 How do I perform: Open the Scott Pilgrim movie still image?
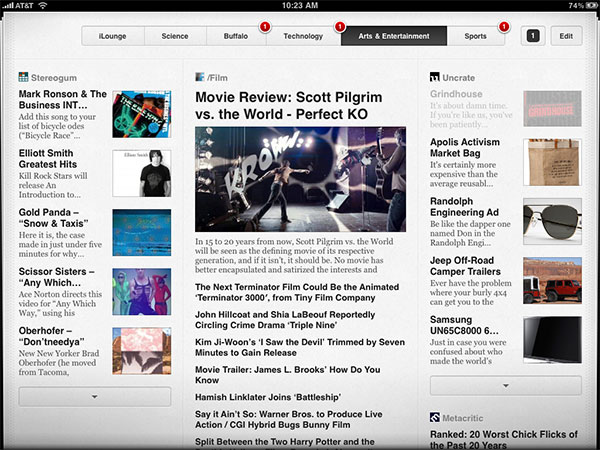[300, 179]
